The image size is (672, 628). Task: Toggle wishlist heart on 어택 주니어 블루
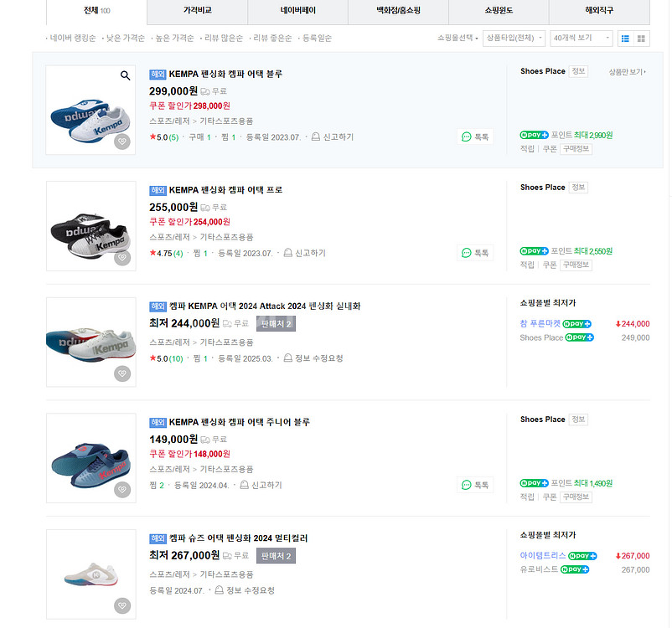pos(122,490)
